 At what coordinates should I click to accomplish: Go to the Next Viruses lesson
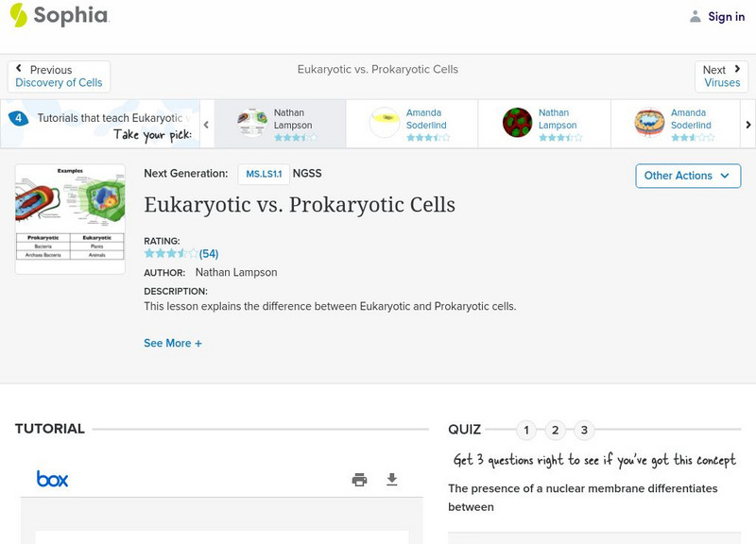tap(721, 76)
